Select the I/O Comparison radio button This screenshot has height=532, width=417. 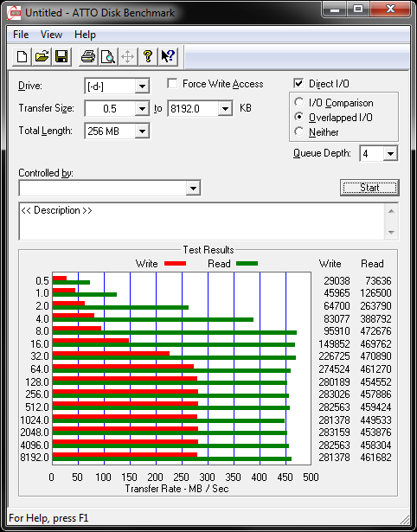[299, 102]
